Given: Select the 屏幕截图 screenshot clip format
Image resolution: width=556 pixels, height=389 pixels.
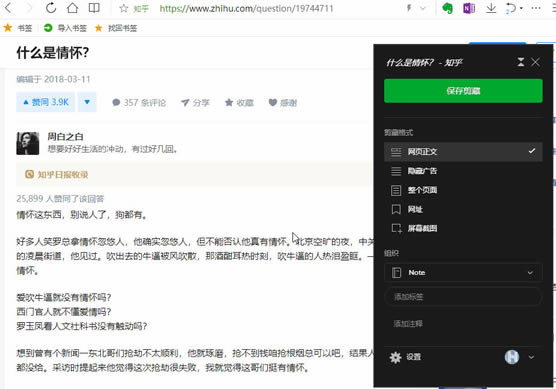Looking at the screenshot, I should (x=463, y=228).
